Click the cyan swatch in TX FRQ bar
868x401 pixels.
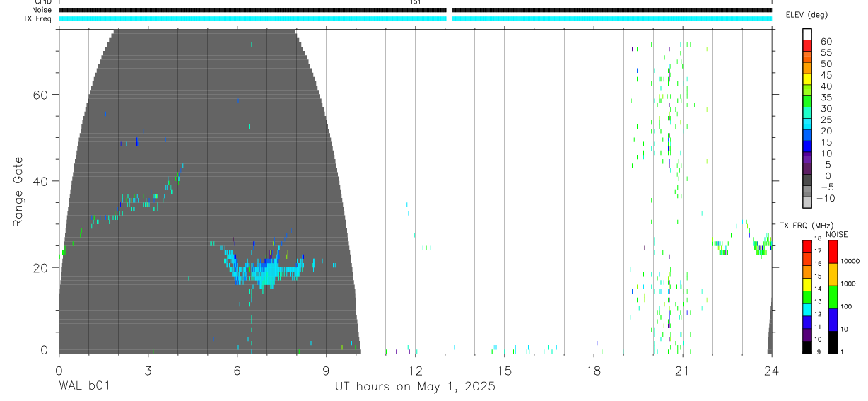807,310
